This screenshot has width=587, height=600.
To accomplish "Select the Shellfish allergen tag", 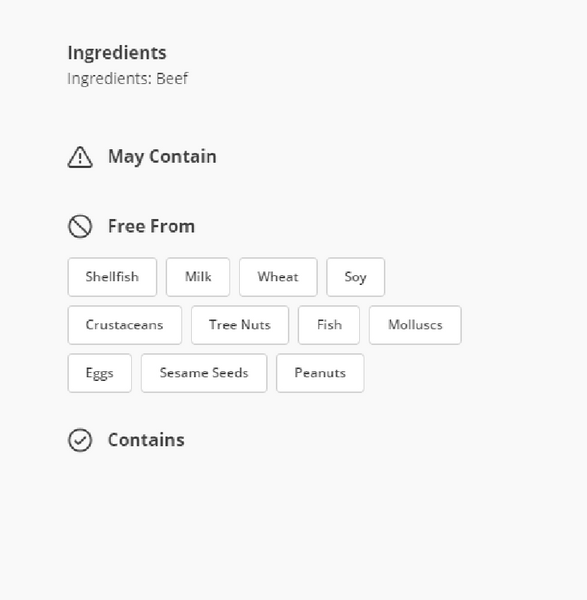I will (112, 277).
